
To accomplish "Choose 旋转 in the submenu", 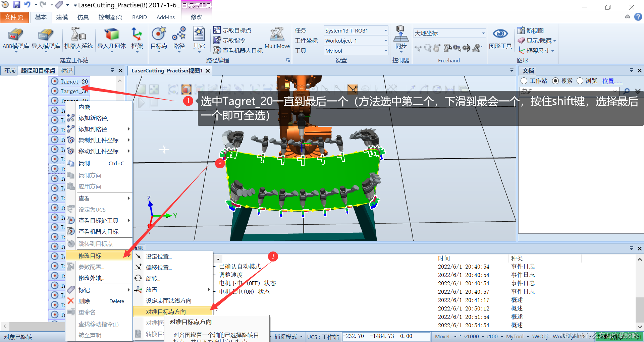I will [x=173, y=279].
